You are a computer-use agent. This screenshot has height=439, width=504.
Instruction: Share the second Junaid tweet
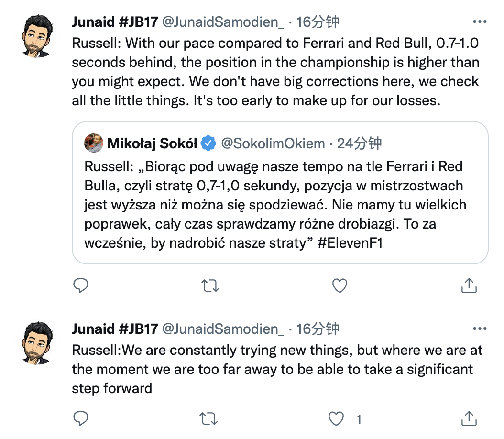click(469, 419)
